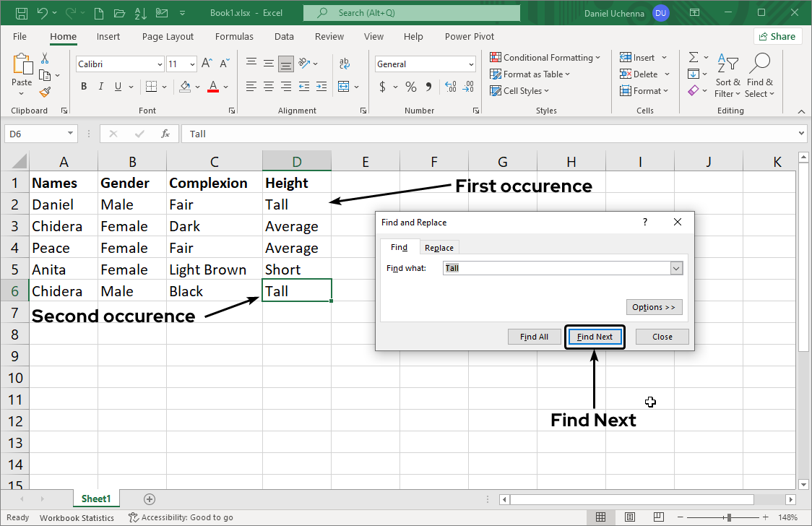Expand the General number format dropdown

click(x=470, y=64)
